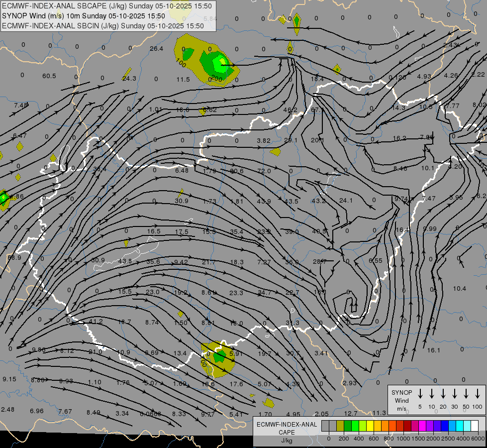Select the deep blue swatch in CAPE color bar
This screenshot has width=487, height=448.
pyautogui.click(x=445, y=426)
